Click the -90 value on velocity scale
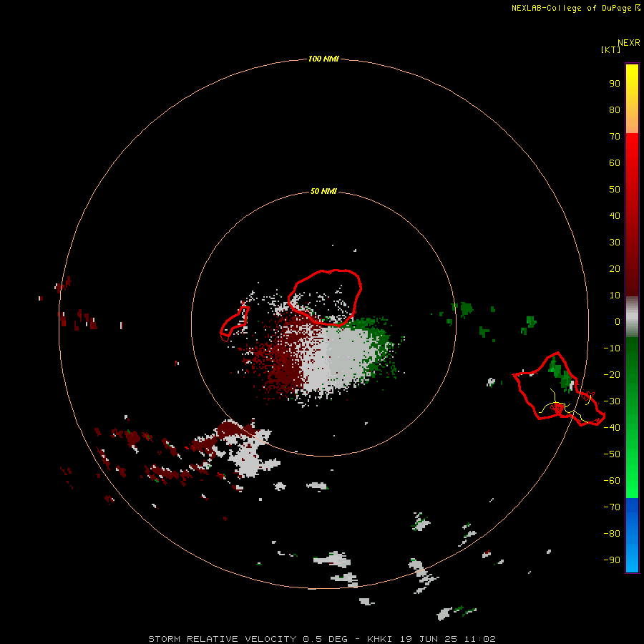Image resolution: width=644 pixels, height=644 pixels. coord(612,560)
